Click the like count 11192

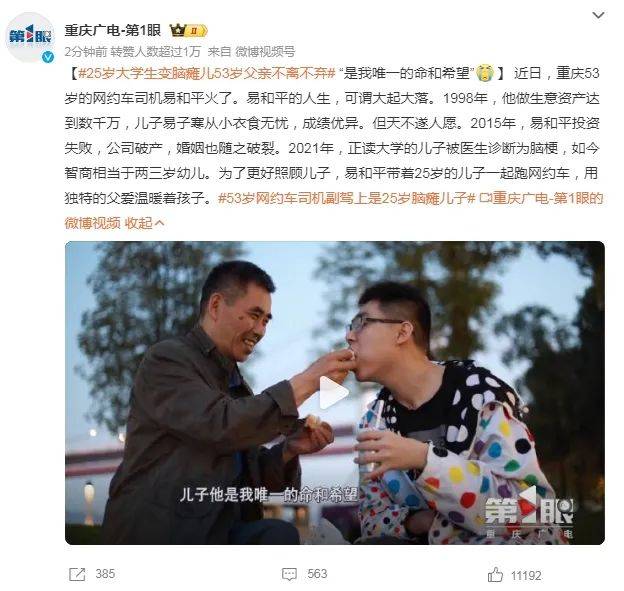(x=526, y=576)
